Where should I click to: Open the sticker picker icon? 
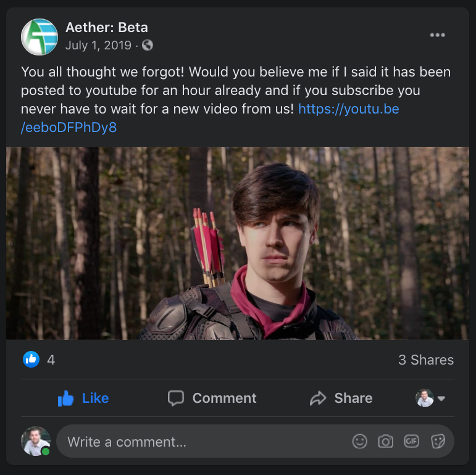click(x=438, y=441)
